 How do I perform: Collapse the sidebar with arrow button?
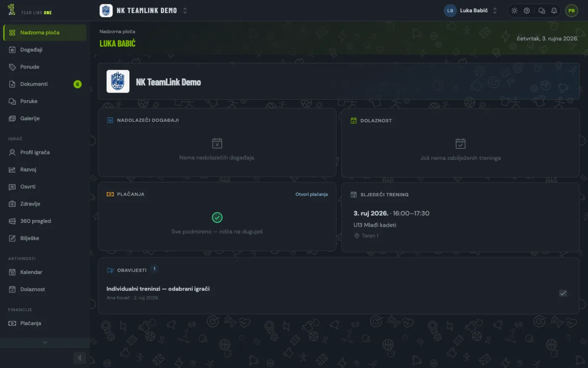79,358
